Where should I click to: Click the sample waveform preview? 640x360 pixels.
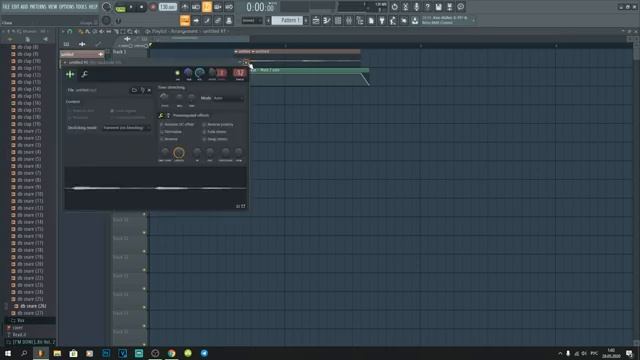pos(156,188)
